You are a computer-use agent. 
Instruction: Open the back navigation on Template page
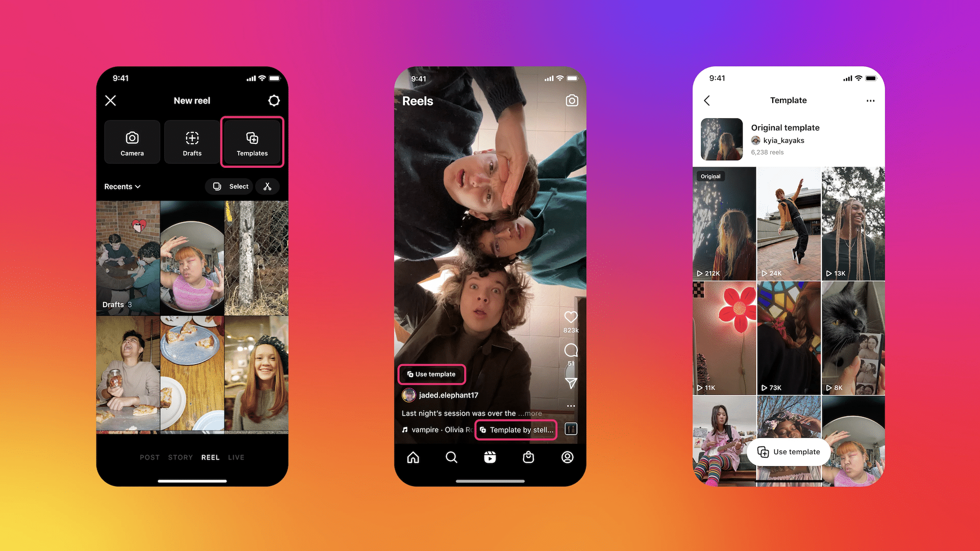click(x=706, y=99)
